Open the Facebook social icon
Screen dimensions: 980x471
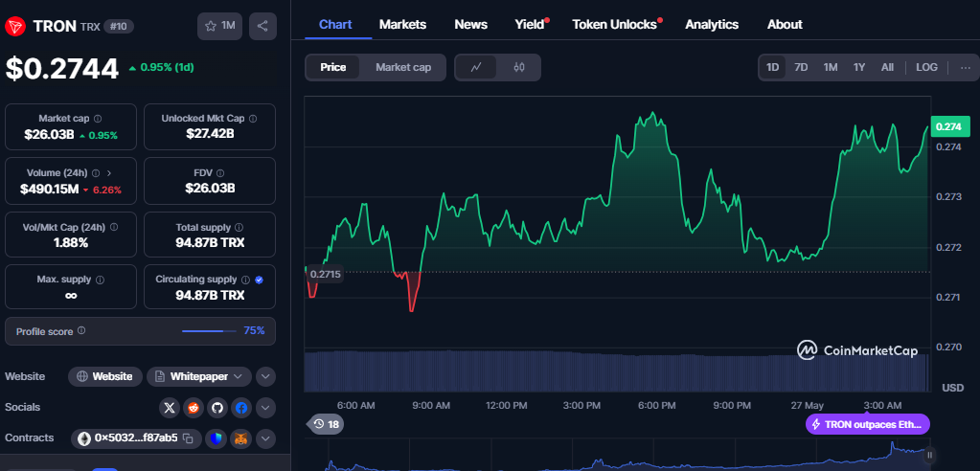(x=241, y=409)
